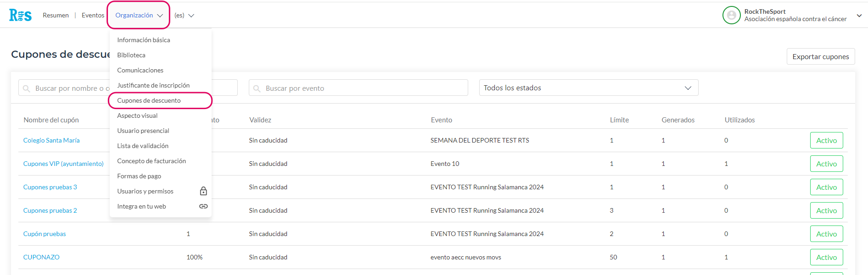This screenshot has width=868, height=275.
Task: Click the Exportar cupones button
Action: pyautogui.click(x=821, y=56)
